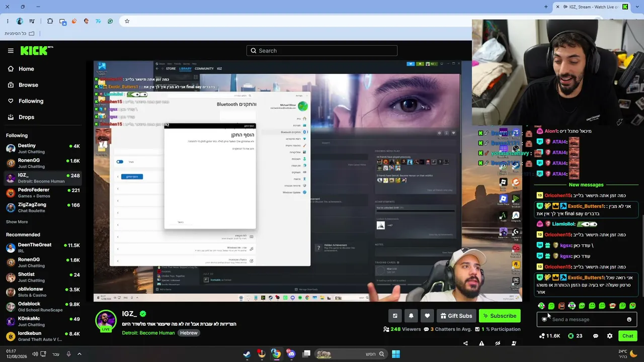
Task: Open the כל הסימניות bookmarks folder
Action: (x=19, y=33)
